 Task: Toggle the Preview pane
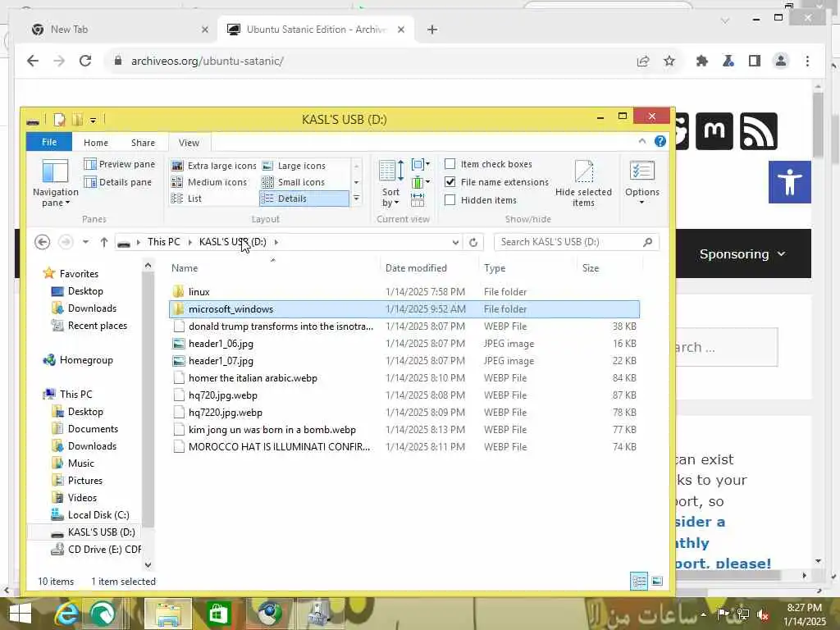[120, 164]
